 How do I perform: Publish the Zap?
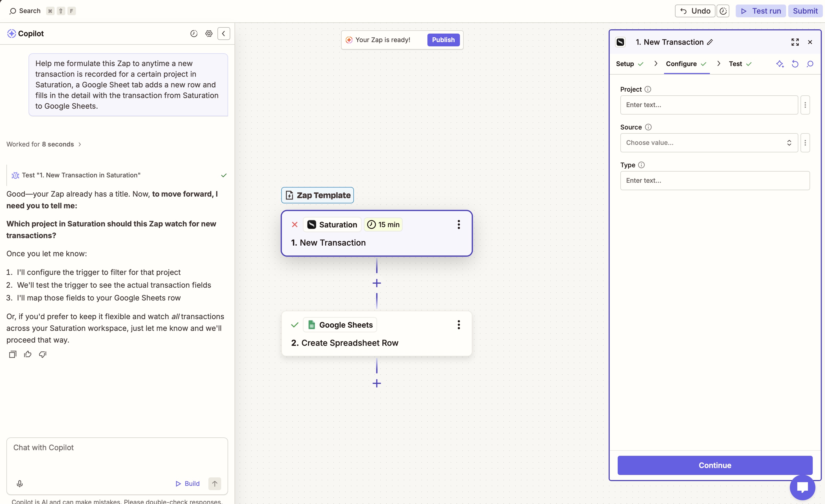[443, 40]
